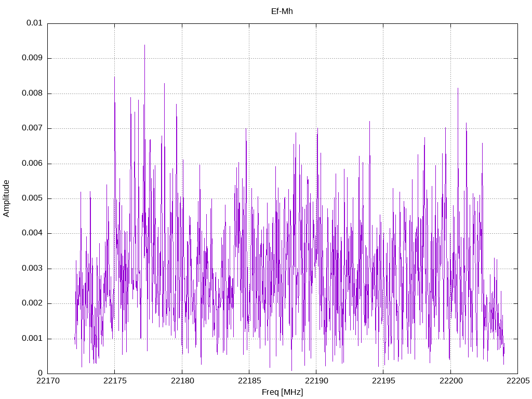Click the y-axis tick value 0.006
The width and height of the screenshot is (532, 399).
click(32, 164)
